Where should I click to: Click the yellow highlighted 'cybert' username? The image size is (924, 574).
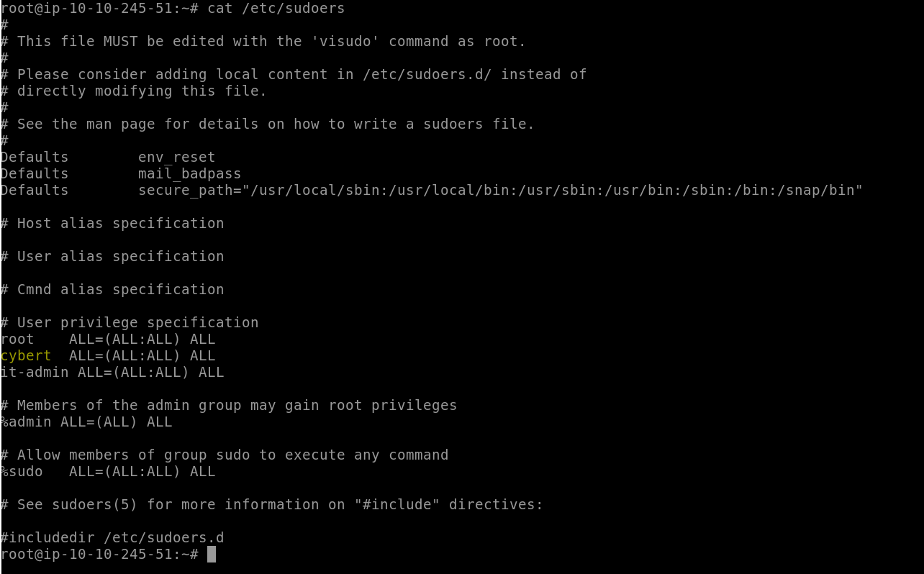pyautogui.click(x=26, y=355)
